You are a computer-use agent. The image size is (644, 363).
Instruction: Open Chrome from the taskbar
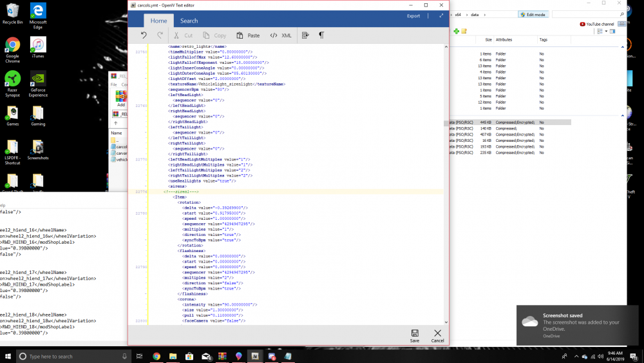[156, 356]
